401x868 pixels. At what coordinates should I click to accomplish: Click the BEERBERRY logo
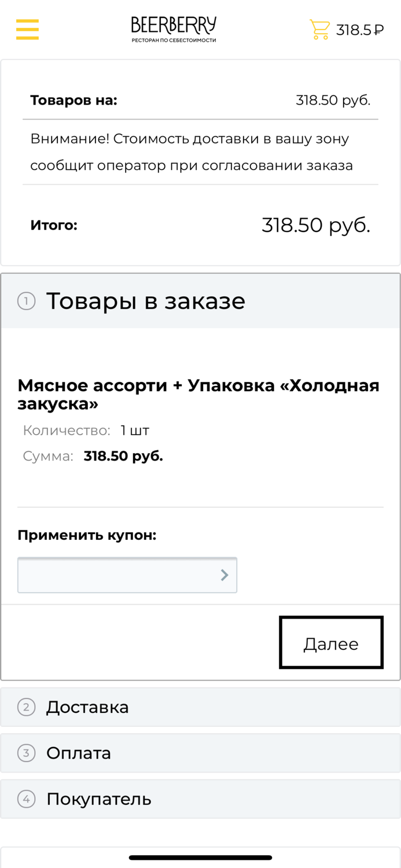(x=174, y=28)
